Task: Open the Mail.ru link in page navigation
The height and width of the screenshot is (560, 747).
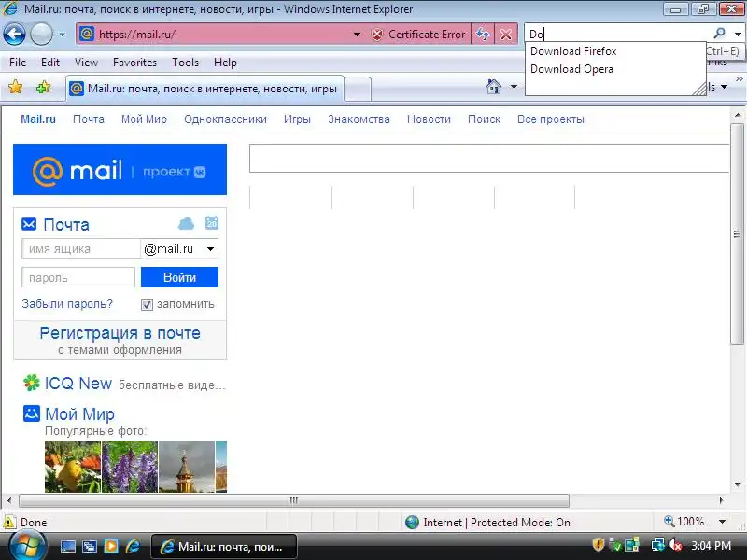Action: 38,119
